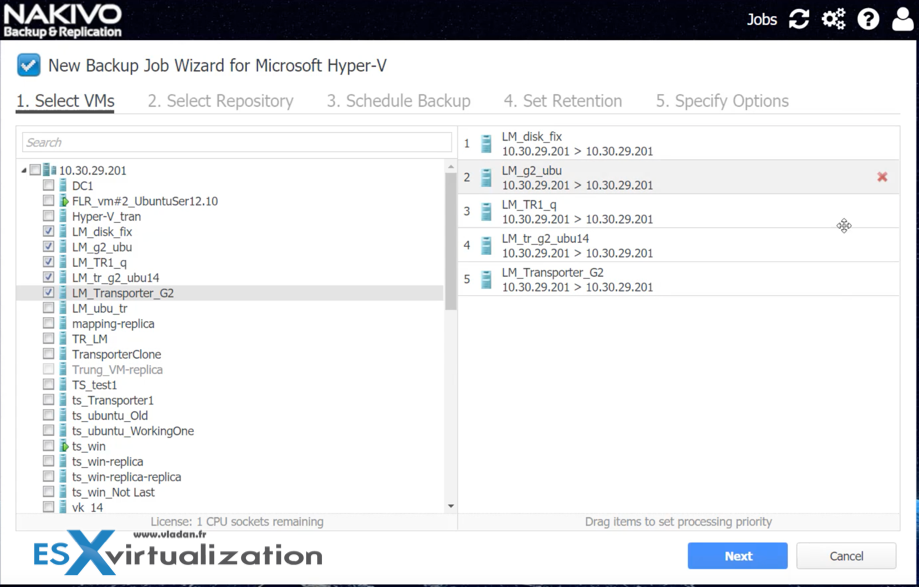Select the Trung_VM-replica tree item

[117, 370]
